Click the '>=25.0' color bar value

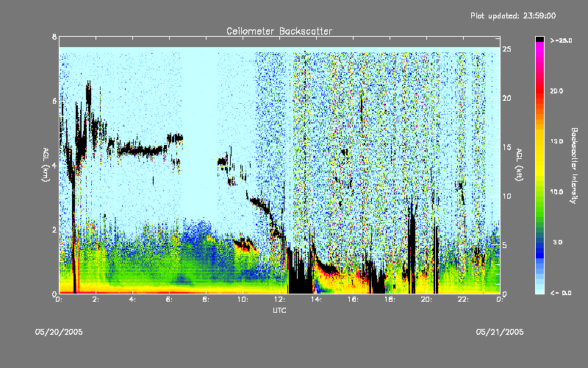pyautogui.click(x=561, y=40)
